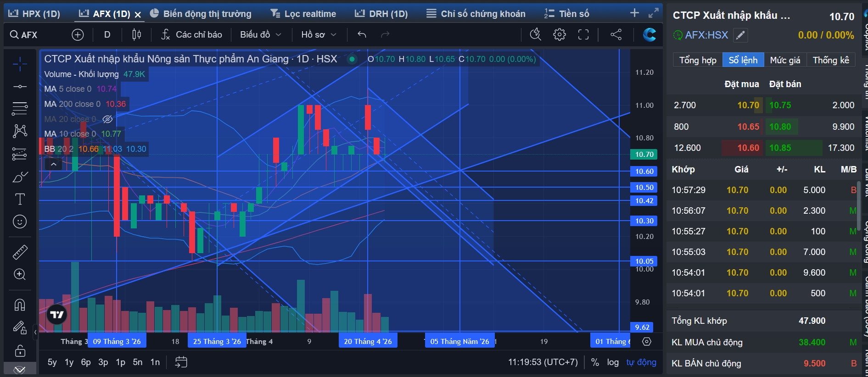Open the Fibonacci retracement tool

pyautogui.click(x=20, y=109)
